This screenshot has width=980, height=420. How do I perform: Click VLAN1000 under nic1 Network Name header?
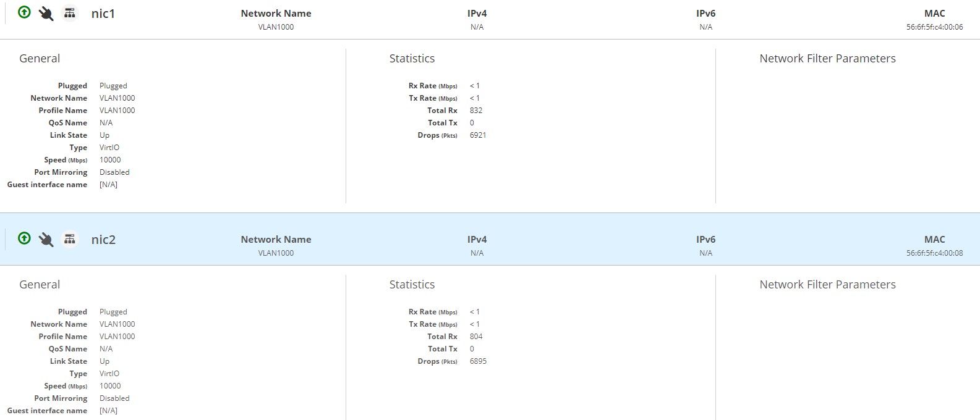pyautogui.click(x=276, y=27)
